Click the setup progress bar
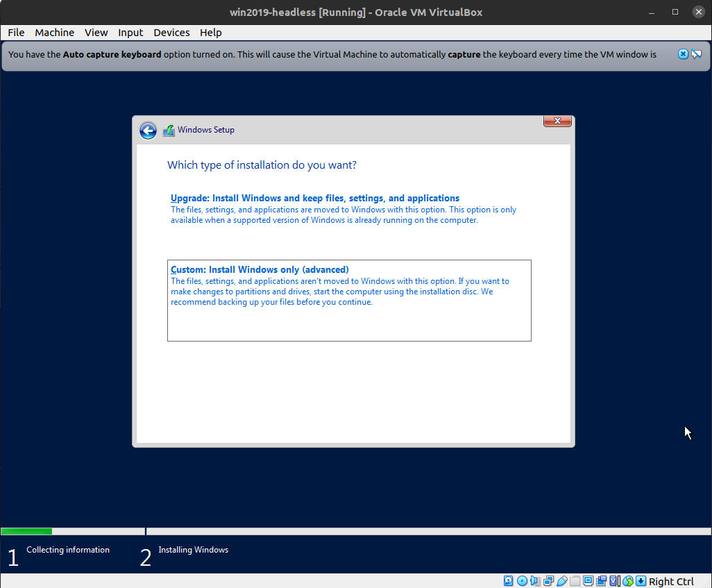This screenshot has height=588, width=712. point(356,531)
